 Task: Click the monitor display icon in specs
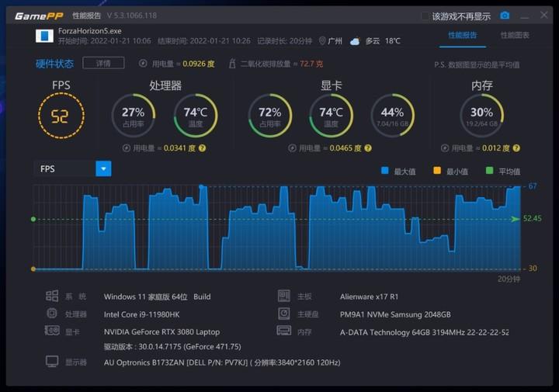click(x=52, y=362)
